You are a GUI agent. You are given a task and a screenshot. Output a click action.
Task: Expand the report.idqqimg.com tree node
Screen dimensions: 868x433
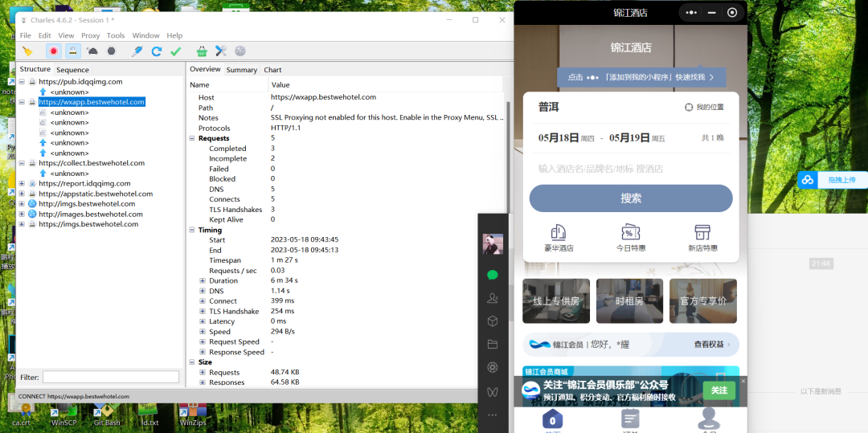coord(22,184)
